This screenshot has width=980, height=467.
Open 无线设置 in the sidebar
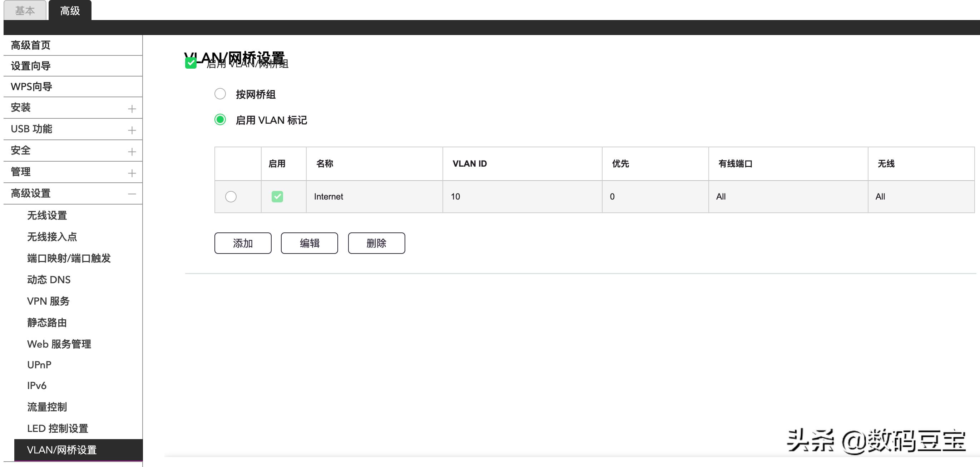[x=46, y=215]
